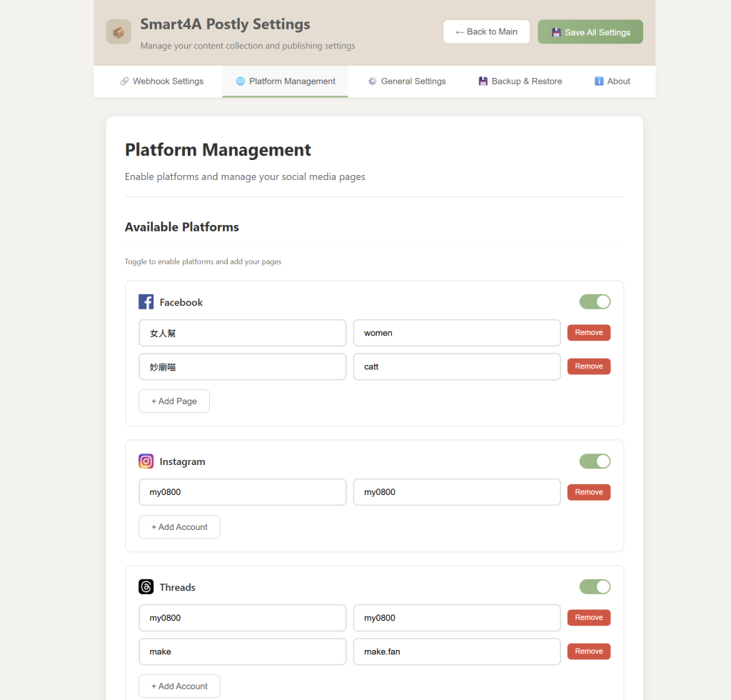Remove the Facebook 'women' page entry

[x=588, y=333]
